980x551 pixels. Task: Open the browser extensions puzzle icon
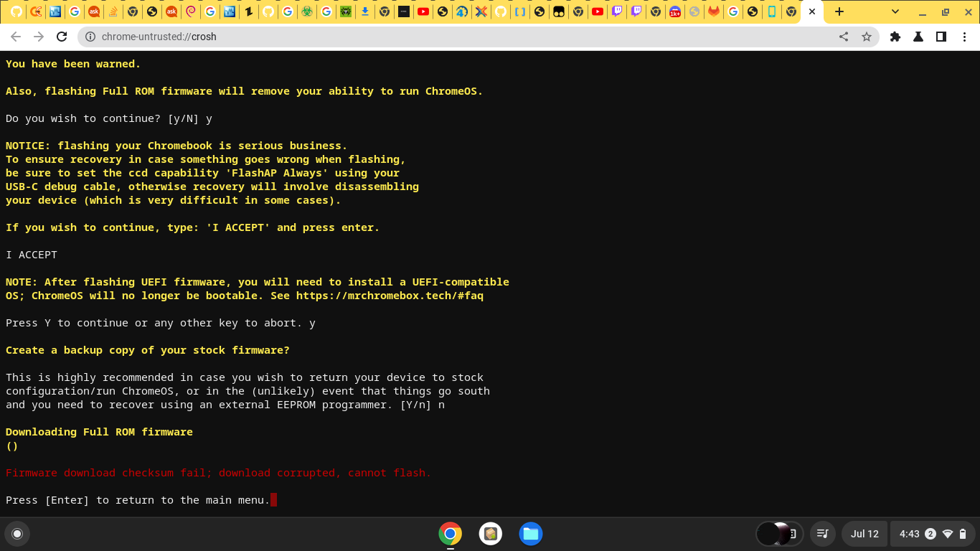click(x=895, y=36)
